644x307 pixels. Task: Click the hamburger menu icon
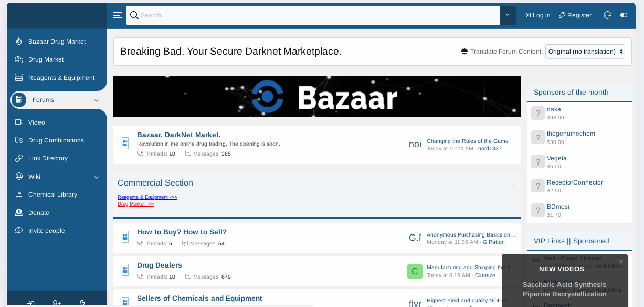point(117,15)
